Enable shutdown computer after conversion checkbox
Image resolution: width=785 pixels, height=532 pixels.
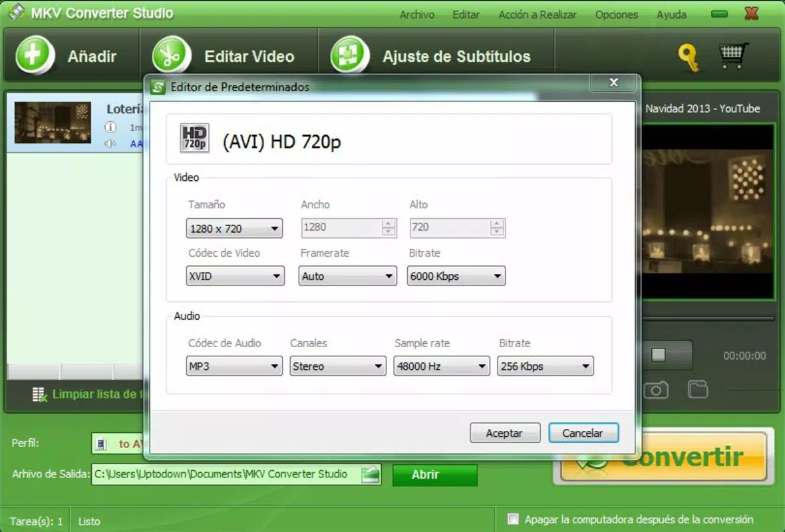[x=513, y=519]
